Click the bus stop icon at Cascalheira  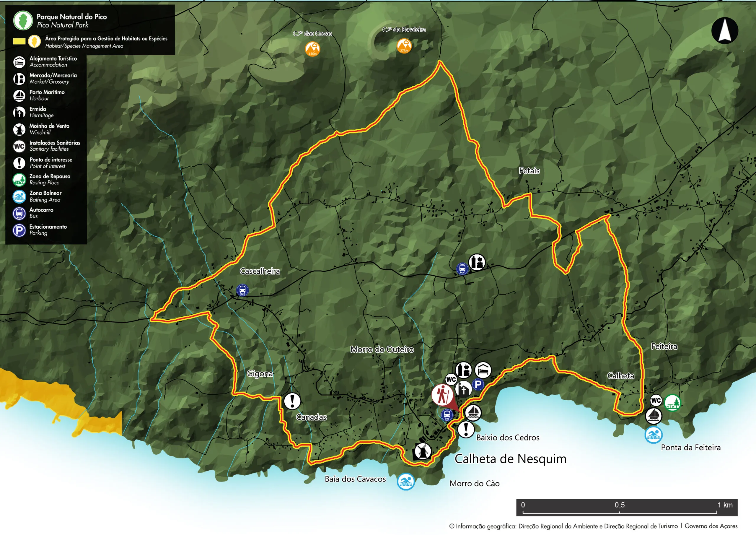242,290
